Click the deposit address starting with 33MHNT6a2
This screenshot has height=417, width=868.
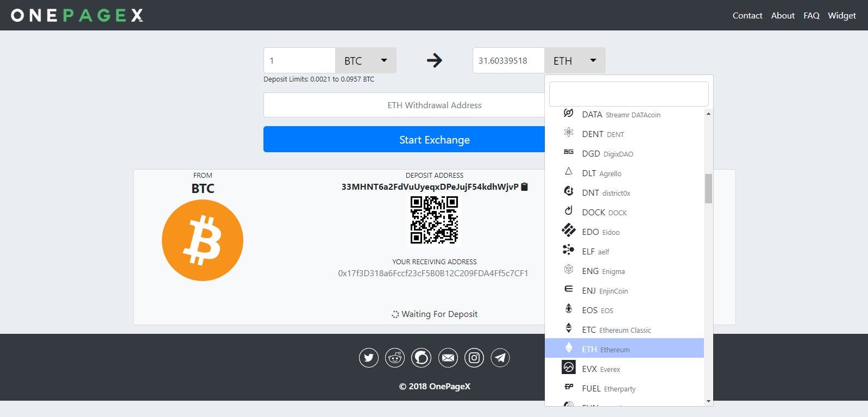(x=430, y=187)
